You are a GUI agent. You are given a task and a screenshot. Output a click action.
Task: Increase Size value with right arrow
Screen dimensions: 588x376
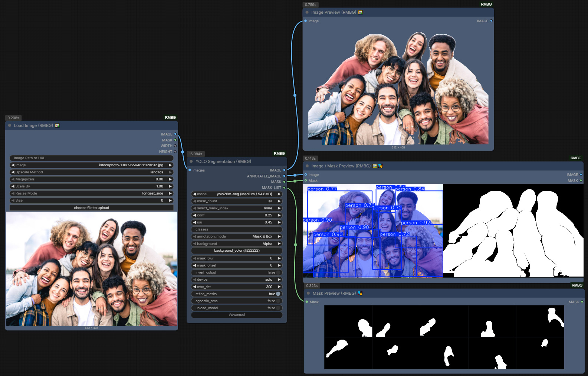(x=170, y=200)
